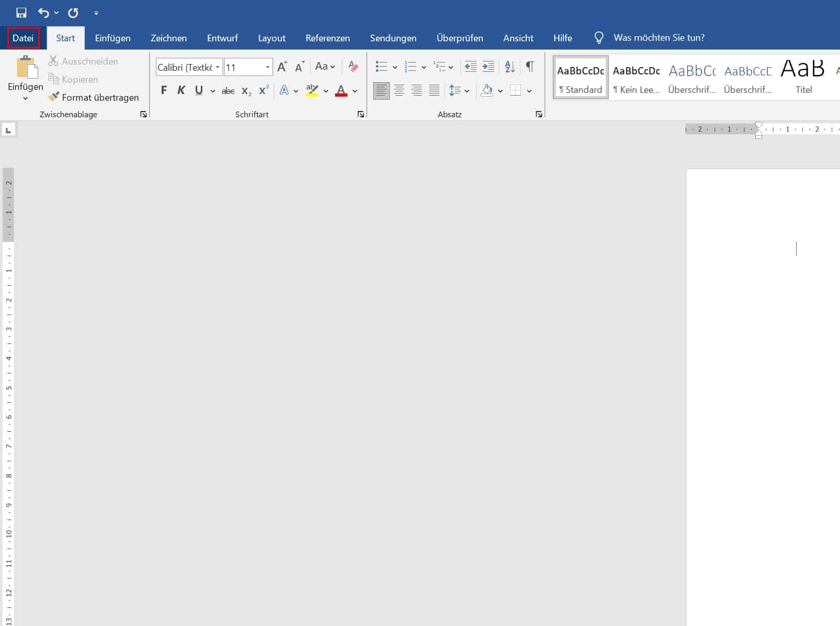Image resolution: width=840 pixels, height=626 pixels.
Task: Open the Sendungen tab
Action: pos(393,38)
